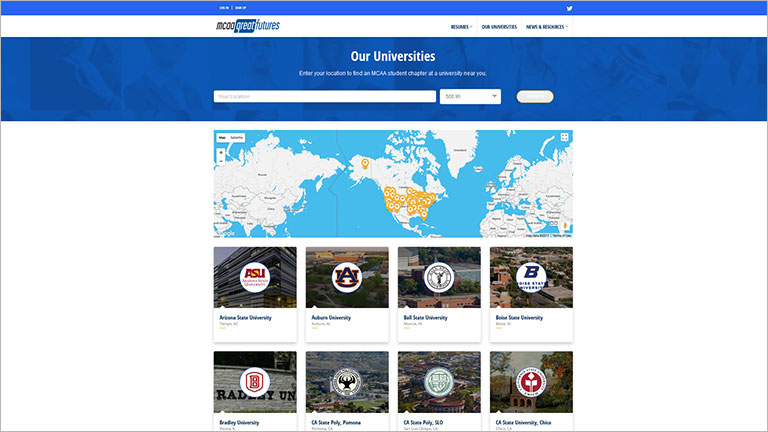Click the Street View pegman icon
The height and width of the screenshot is (432, 768).
(565, 225)
